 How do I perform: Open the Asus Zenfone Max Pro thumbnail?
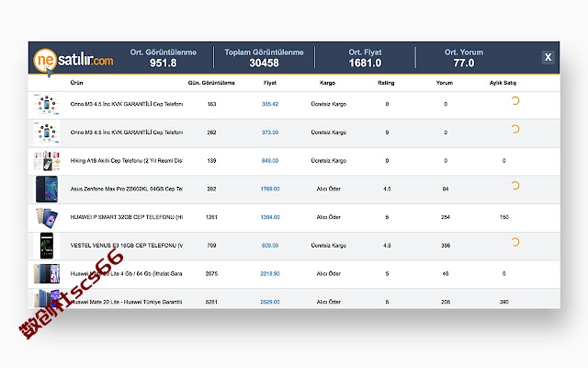(47, 189)
